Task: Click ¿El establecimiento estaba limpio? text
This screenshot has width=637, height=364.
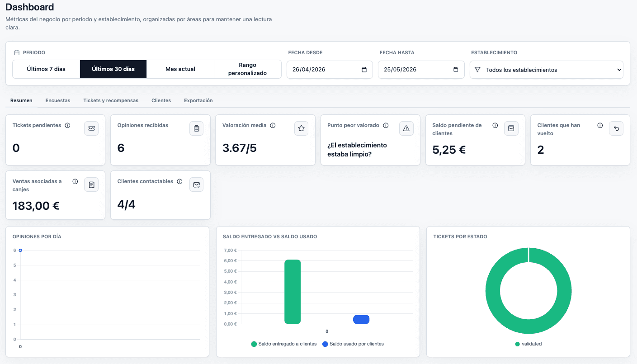Action: (357, 150)
